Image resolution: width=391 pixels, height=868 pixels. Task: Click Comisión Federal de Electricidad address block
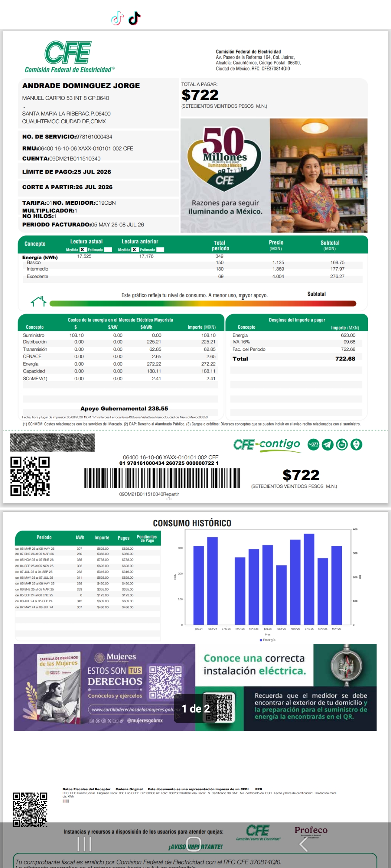258,60
